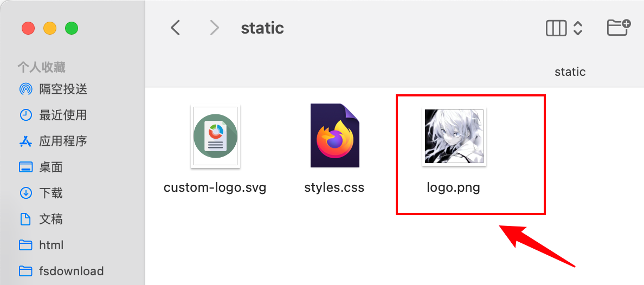
Task: Go back with the left chevron
Action: [x=176, y=28]
